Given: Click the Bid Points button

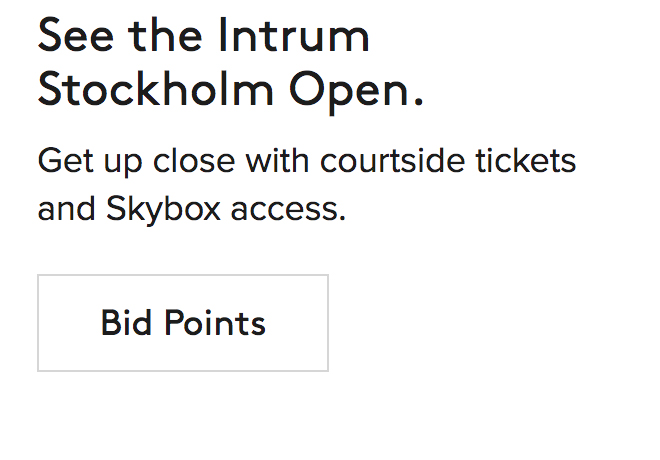Looking at the screenshot, I should point(183,323).
